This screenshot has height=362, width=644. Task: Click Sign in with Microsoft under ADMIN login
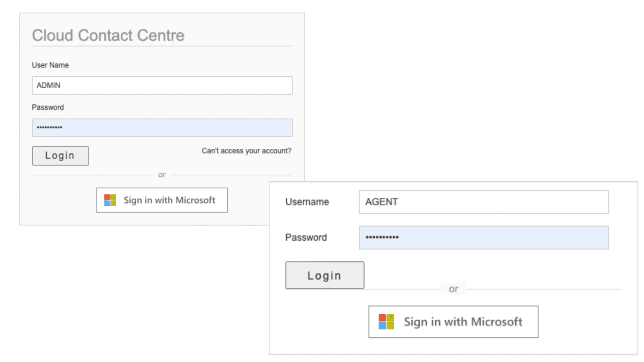[x=161, y=200]
